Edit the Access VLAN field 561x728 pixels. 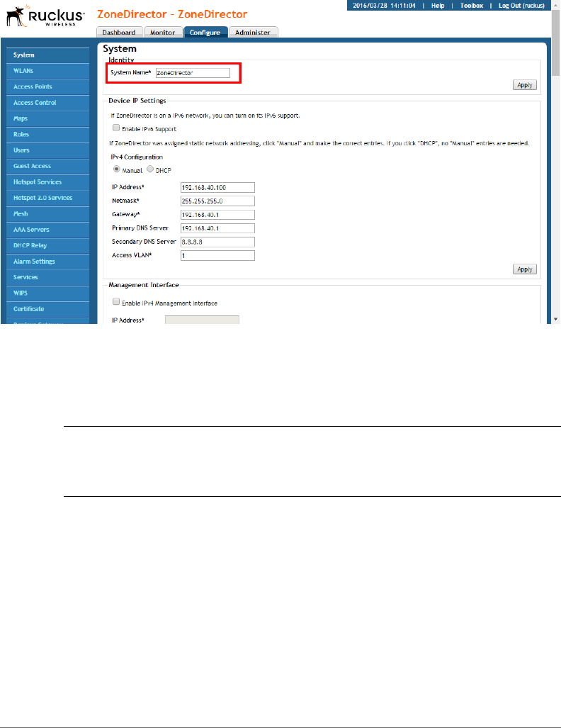(x=217, y=255)
